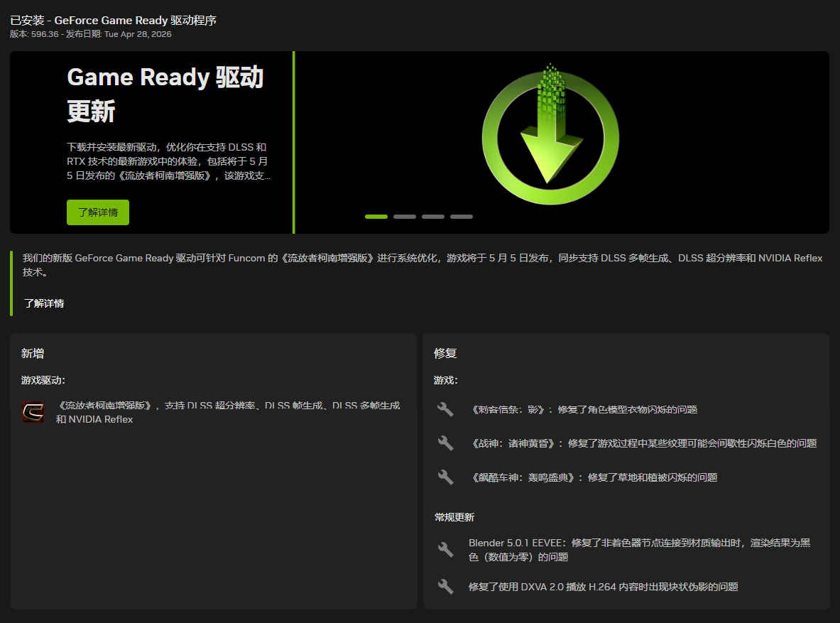Click the wrench icon beside 飙酷车神：轰鸣盛典

[445, 477]
